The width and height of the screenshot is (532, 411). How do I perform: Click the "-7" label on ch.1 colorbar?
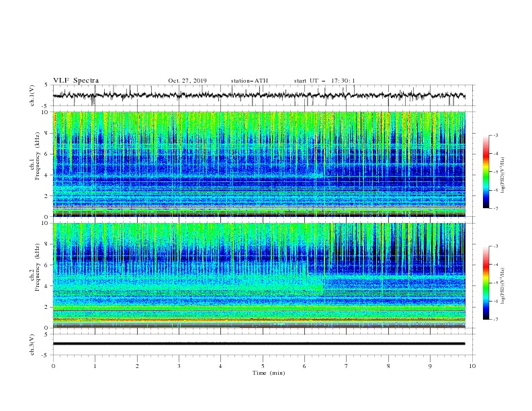[495, 208]
